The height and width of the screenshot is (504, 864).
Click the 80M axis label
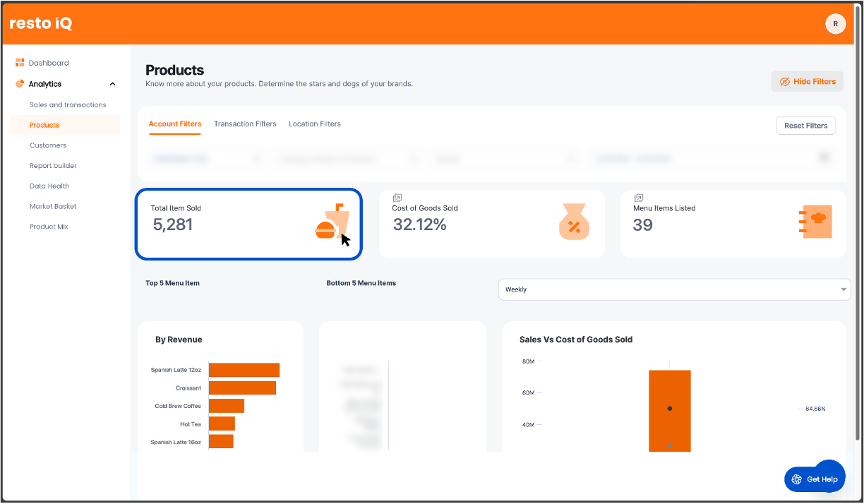pyautogui.click(x=528, y=361)
